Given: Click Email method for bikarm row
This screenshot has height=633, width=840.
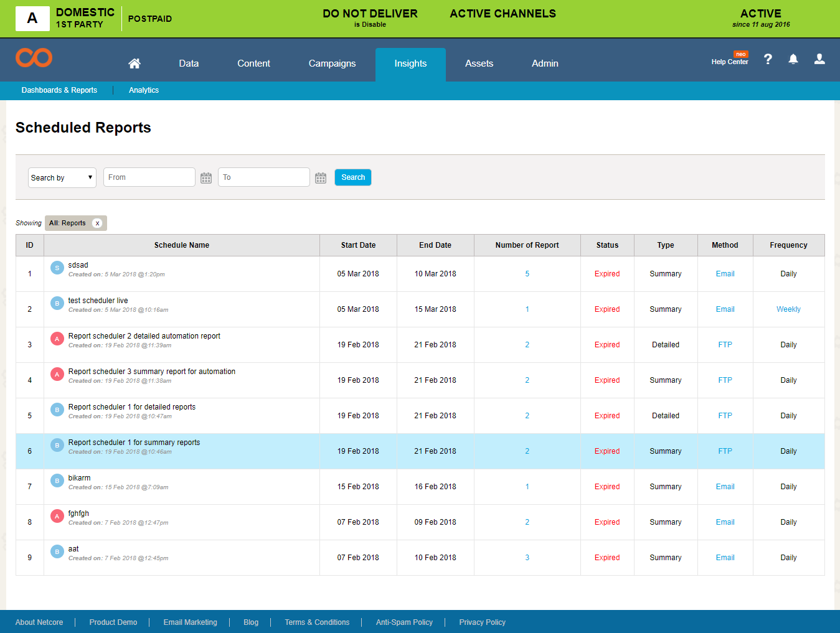Looking at the screenshot, I should point(725,487).
